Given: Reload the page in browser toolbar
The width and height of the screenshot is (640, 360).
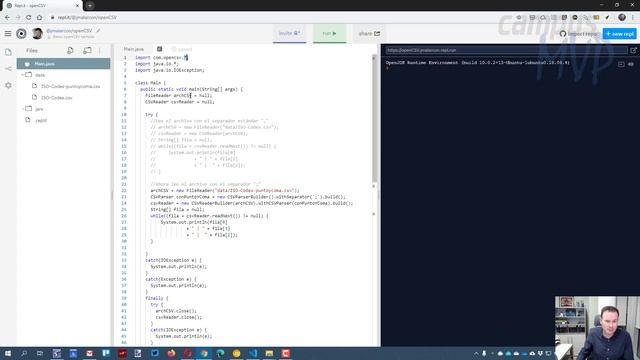Looking at the screenshot, I should [x=29, y=17].
